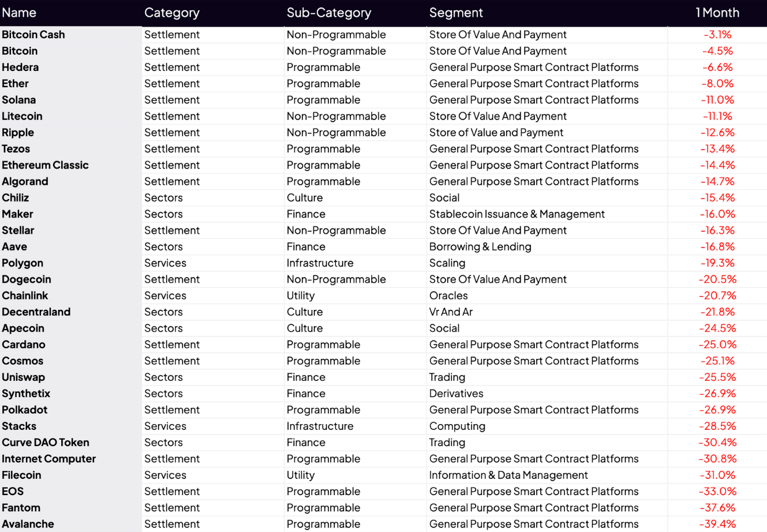The height and width of the screenshot is (532, 767).
Task: Select the Solana name cell
Action: point(19,100)
